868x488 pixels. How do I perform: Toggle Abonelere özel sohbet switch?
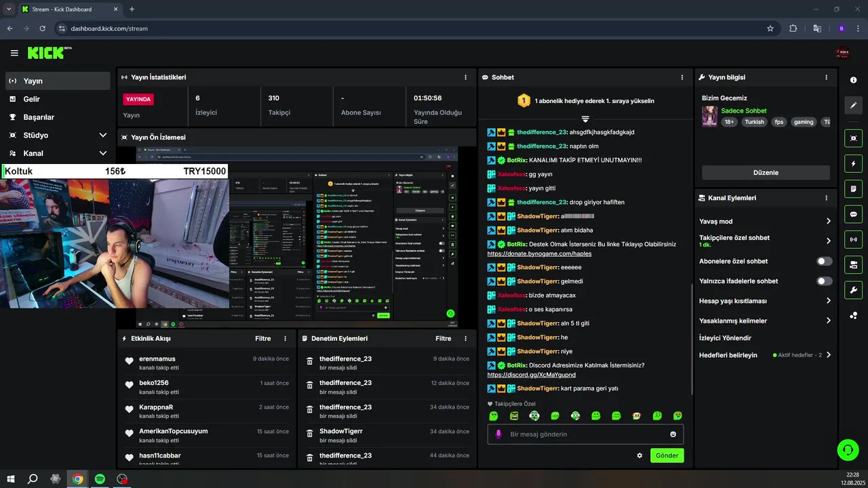825,261
